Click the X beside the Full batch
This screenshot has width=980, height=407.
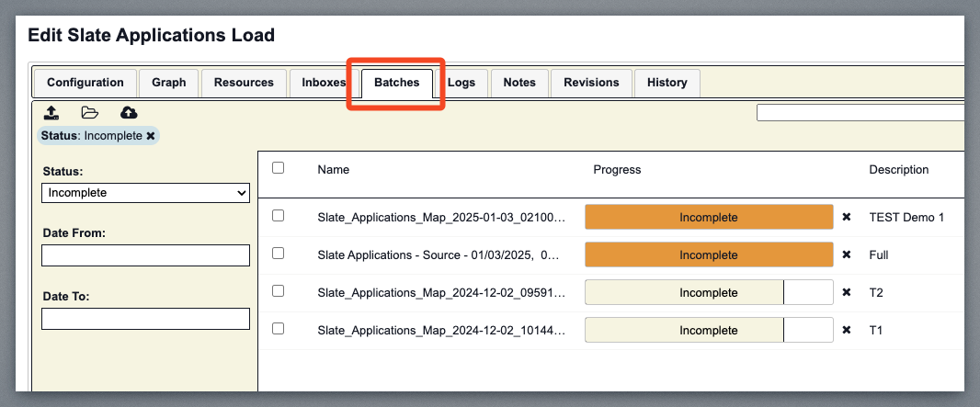point(847,255)
